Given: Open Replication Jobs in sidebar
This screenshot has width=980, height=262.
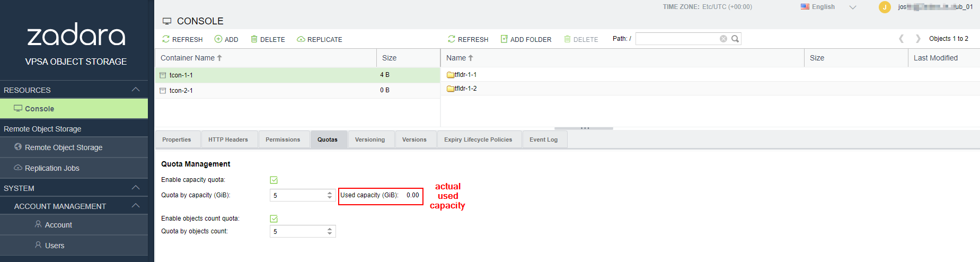Looking at the screenshot, I should [74, 168].
